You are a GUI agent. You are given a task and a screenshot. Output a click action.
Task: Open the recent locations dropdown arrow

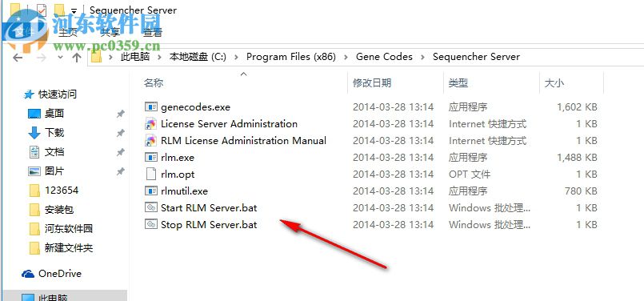coord(60,57)
